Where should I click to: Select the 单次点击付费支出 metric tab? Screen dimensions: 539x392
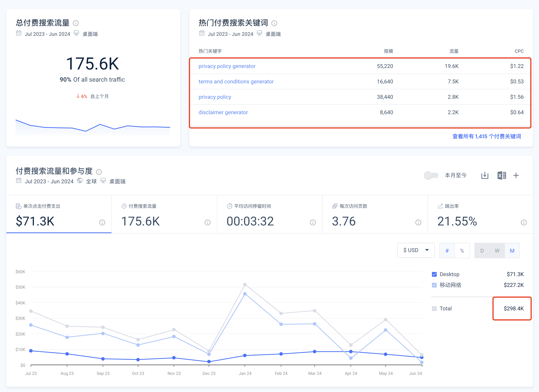click(59, 214)
